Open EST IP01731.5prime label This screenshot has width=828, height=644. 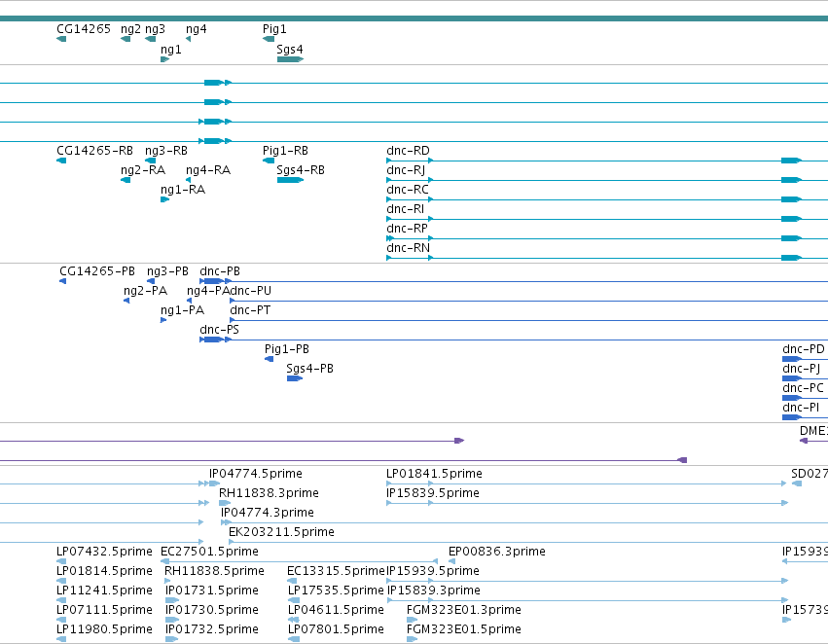point(212,591)
